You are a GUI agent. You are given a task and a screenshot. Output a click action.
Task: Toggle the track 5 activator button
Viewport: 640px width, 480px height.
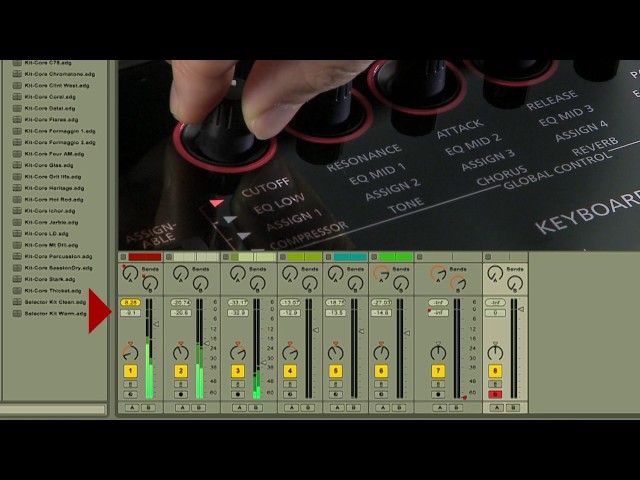(x=336, y=371)
